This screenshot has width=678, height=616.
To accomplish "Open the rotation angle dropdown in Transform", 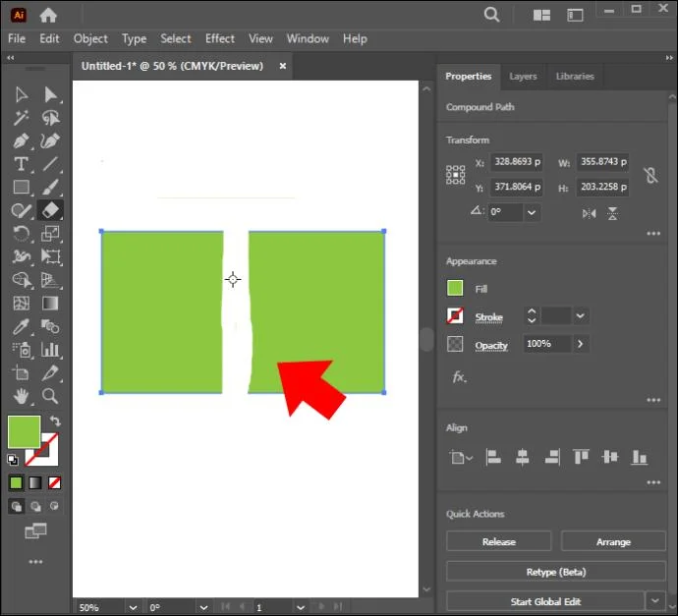I will click(x=532, y=212).
